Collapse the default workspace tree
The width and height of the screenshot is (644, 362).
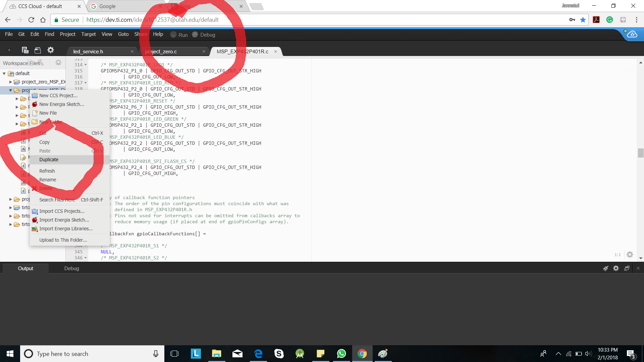coord(4,73)
